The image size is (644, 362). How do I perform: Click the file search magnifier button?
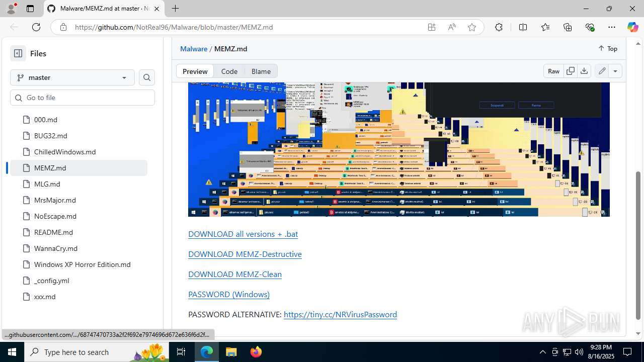pos(147,77)
